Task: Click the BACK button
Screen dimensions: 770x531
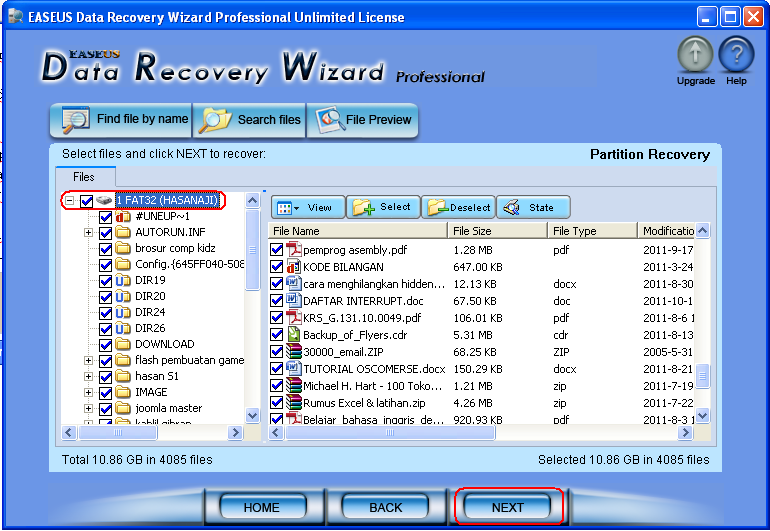Action: (x=385, y=507)
